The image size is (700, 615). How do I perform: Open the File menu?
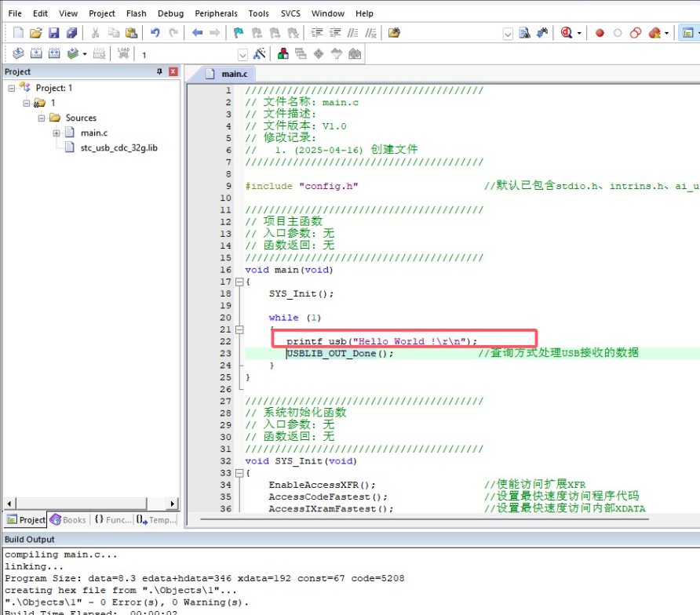tap(15, 13)
